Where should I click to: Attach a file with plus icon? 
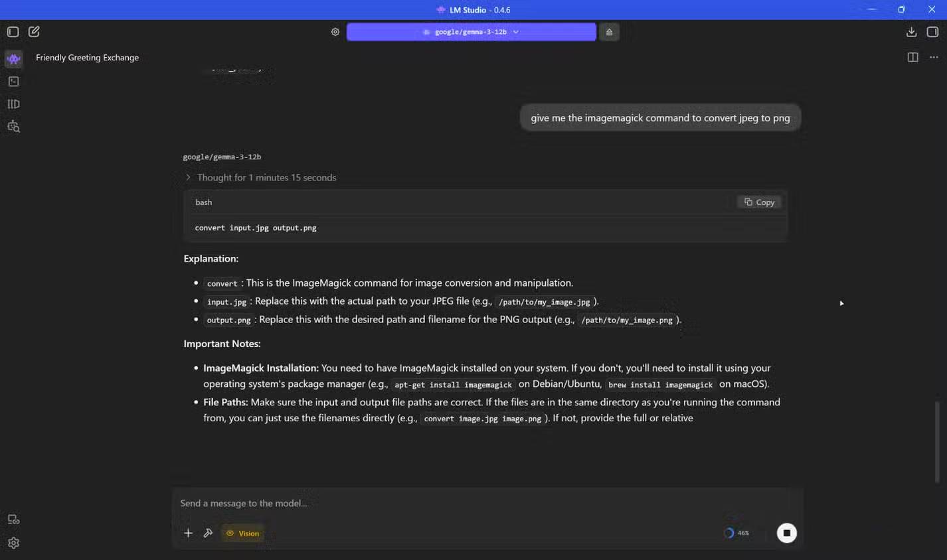pyautogui.click(x=188, y=533)
